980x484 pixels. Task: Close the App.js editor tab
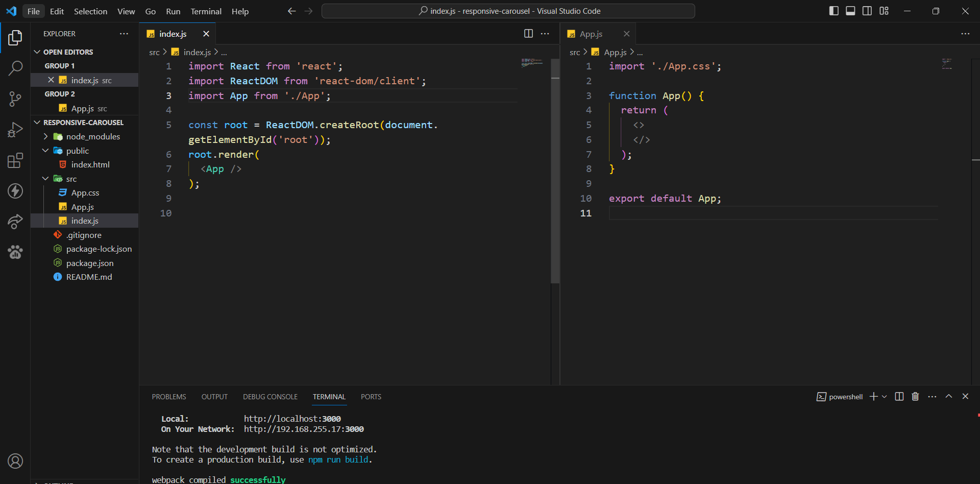[x=627, y=34]
